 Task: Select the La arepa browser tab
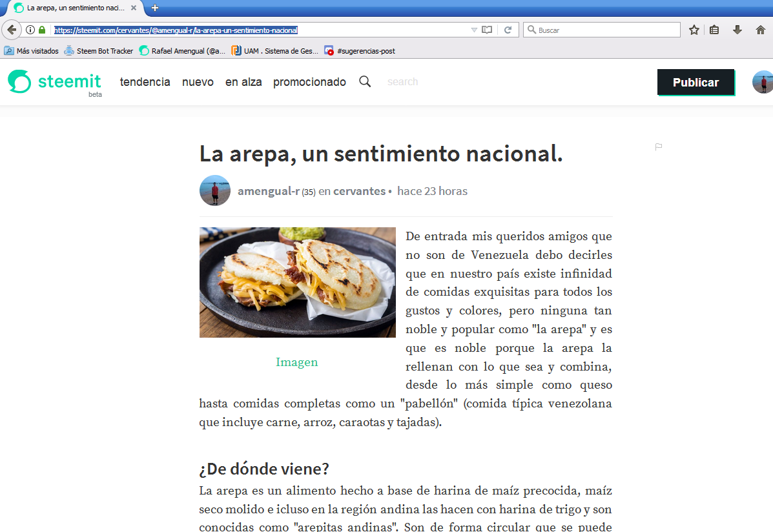75,8
